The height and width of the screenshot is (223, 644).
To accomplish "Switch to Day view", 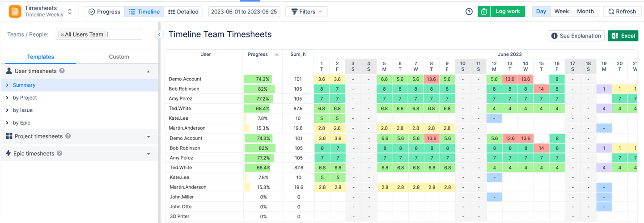I will click(541, 12).
